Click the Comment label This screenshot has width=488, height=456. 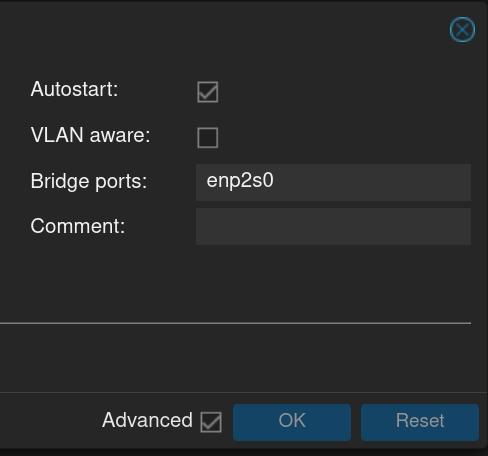78,226
